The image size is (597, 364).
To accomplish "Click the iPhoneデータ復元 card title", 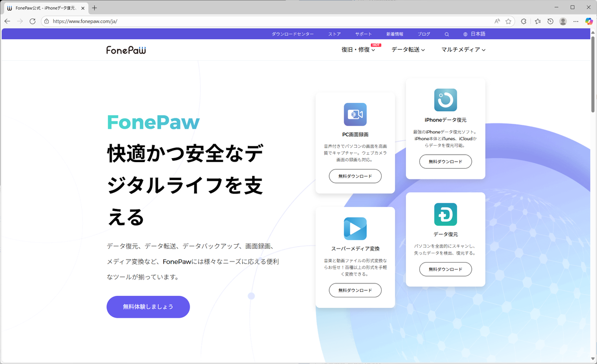I will pos(446,120).
